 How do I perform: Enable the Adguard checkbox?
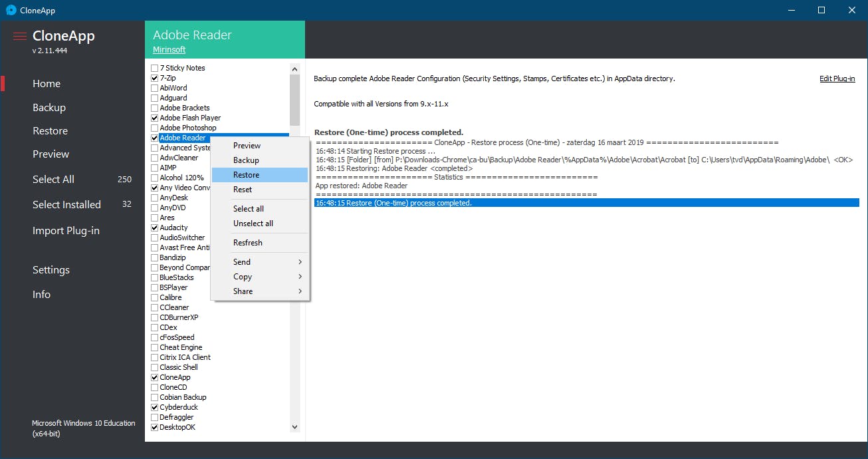tap(155, 98)
